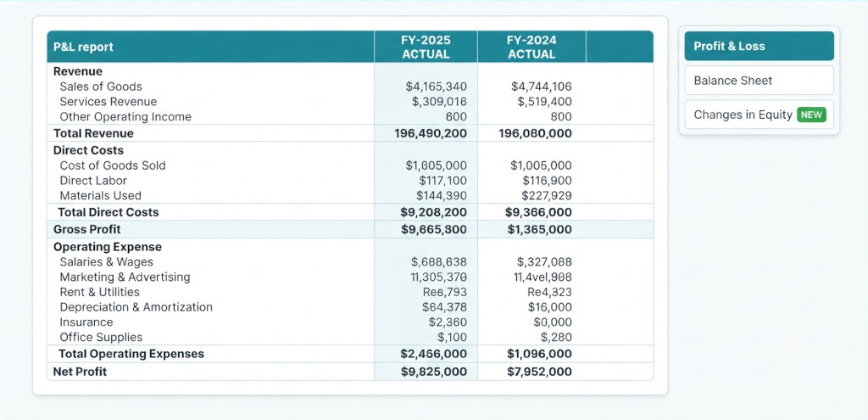Click the Total Operating Expenses label
The width and height of the screenshot is (868, 420).
click(131, 354)
